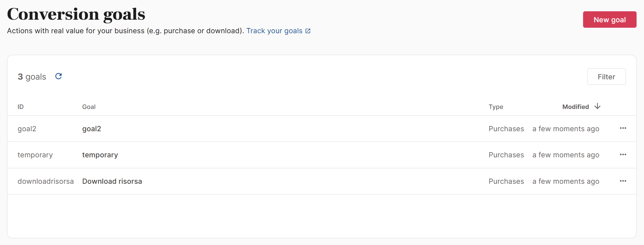Screen dimensions: 644x245
Task: Open the more options menu for temporary goal
Action: coord(623,155)
